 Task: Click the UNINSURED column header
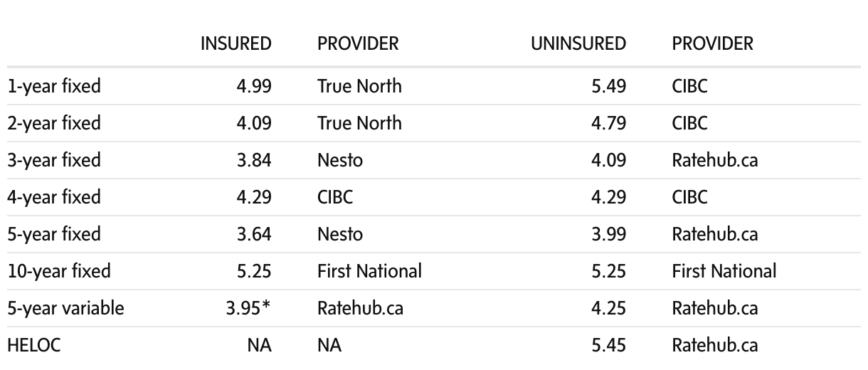click(x=578, y=43)
